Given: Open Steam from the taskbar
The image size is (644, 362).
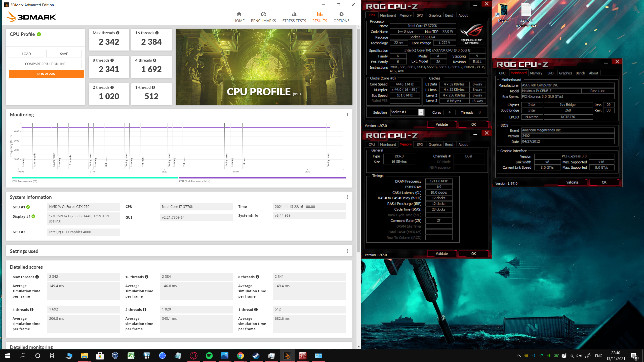Looking at the screenshot, I should click(x=256, y=355).
